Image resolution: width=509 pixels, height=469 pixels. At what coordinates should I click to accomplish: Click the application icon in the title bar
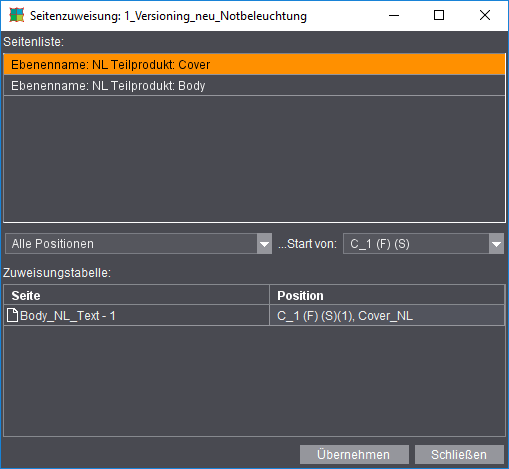click(17, 15)
